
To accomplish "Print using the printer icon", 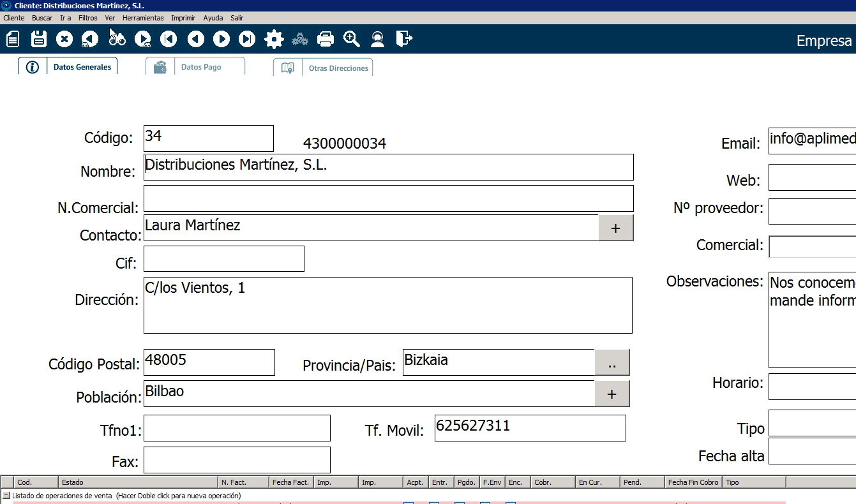I will coord(326,40).
